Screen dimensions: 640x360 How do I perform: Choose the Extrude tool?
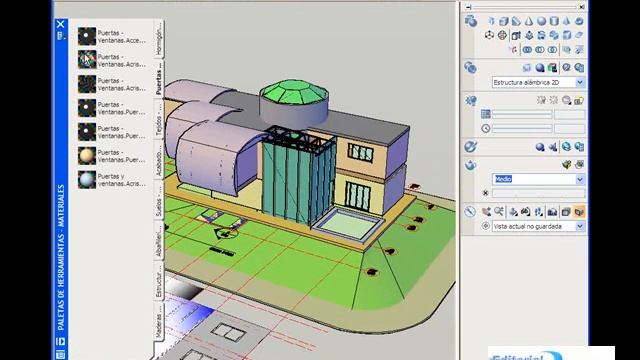coord(516,35)
